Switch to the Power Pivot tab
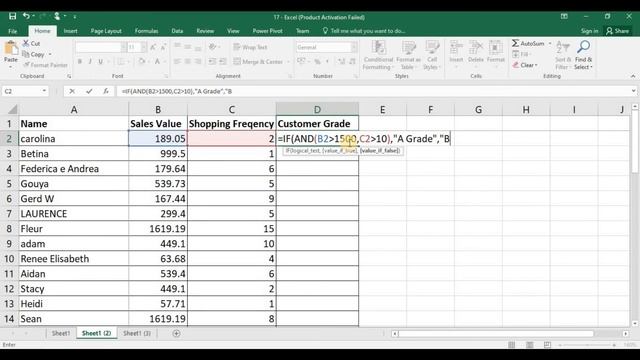This screenshot has height=360, width=640. pos(267,31)
